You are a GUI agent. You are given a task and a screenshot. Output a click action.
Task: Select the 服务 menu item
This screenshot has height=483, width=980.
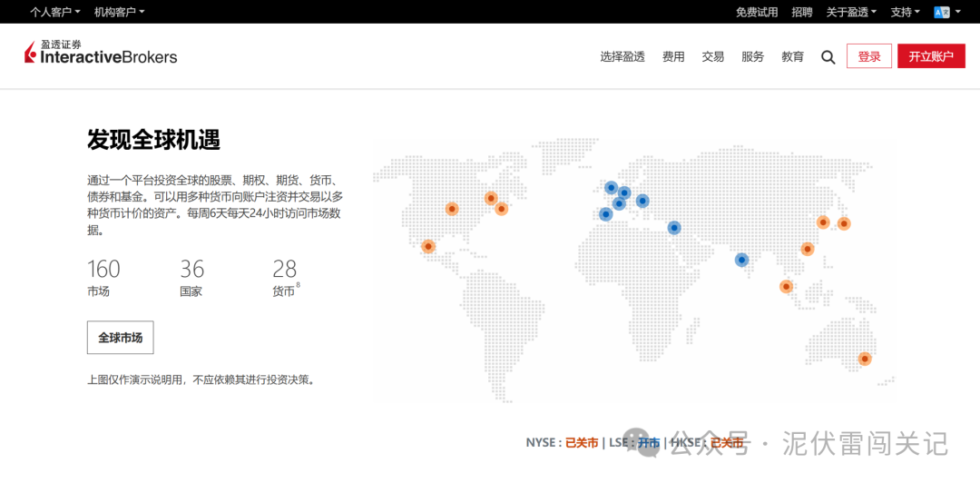coord(752,57)
